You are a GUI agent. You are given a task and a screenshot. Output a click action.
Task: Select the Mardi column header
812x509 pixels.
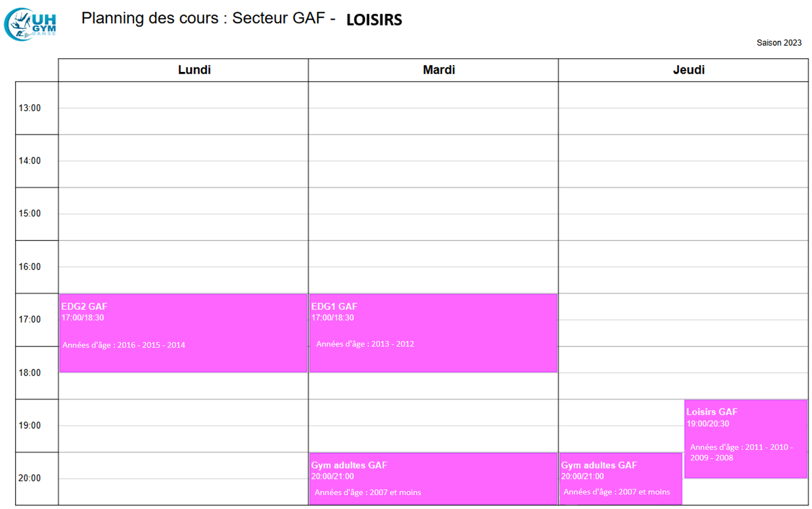pyautogui.click(x=439, y=70)
